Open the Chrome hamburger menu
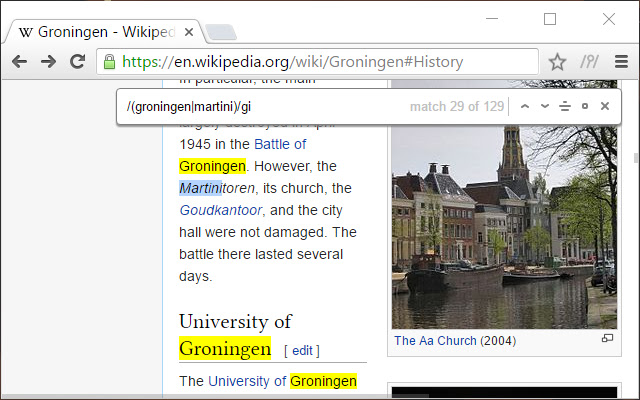The image size is (640, 400). (x=621, y=62)
